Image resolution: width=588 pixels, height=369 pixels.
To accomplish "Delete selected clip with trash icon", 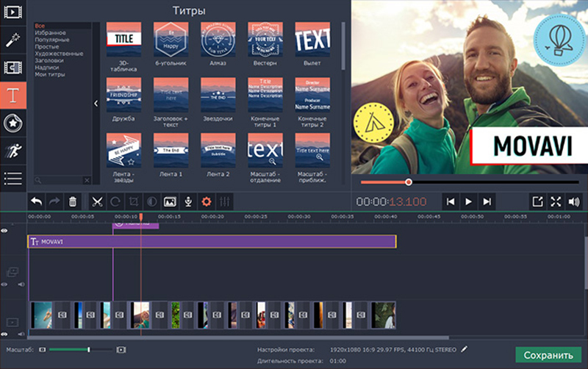I will coord(73,201).
